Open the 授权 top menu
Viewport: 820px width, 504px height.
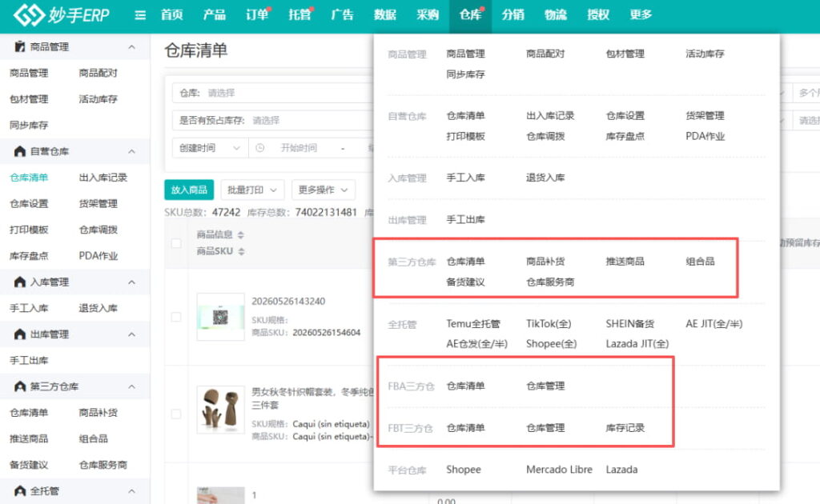pos(597,14)
